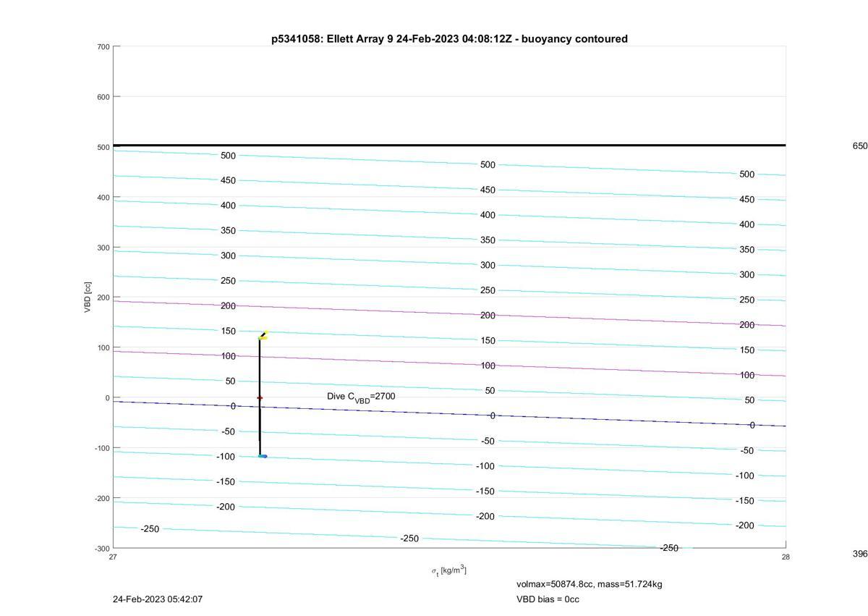Click the rightmost '-250' contour label
The height and width of the screenshot is (616, 868).
tap(669, 548)
